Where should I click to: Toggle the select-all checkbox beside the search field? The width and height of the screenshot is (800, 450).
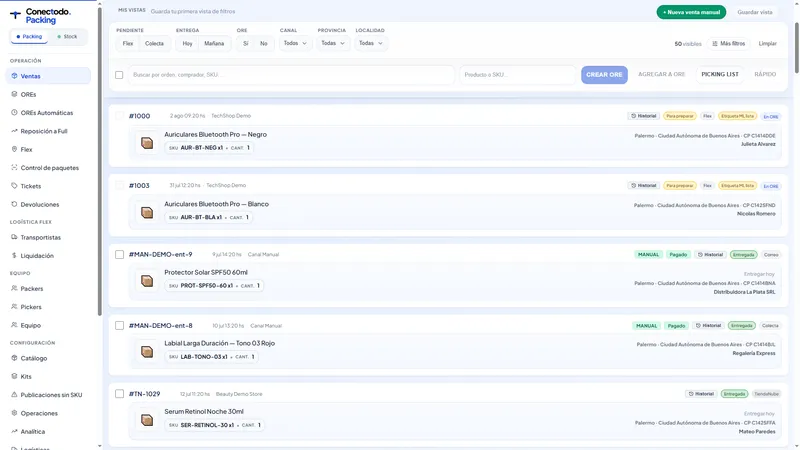click(x=119, y=75)
